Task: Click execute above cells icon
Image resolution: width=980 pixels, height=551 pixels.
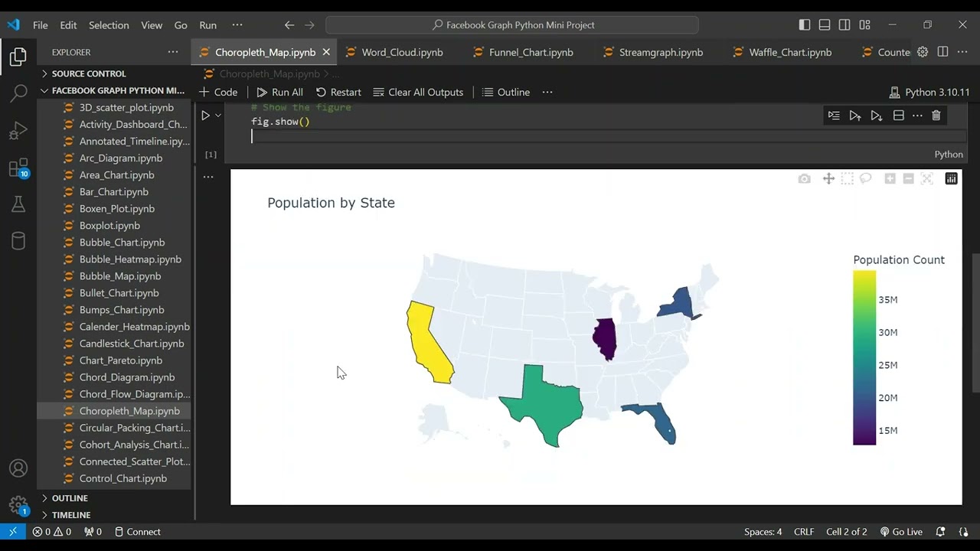Action: coord(855,116)
